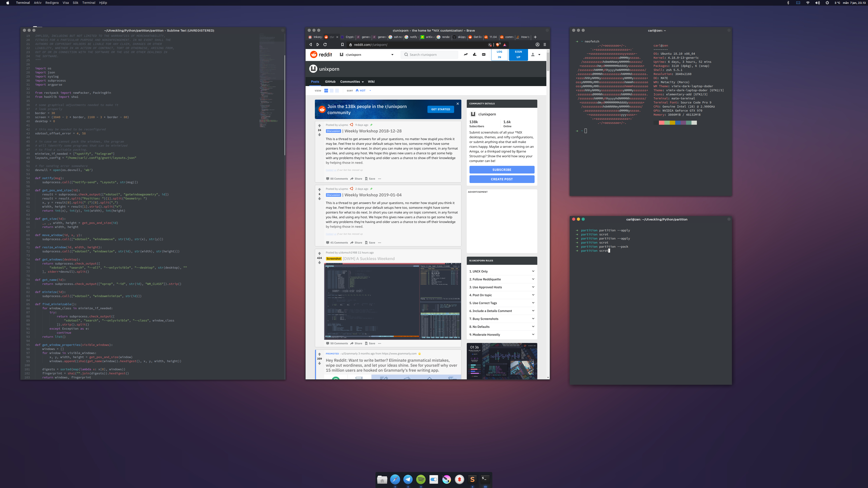Click the Brave browser reload button

point(325,45)
